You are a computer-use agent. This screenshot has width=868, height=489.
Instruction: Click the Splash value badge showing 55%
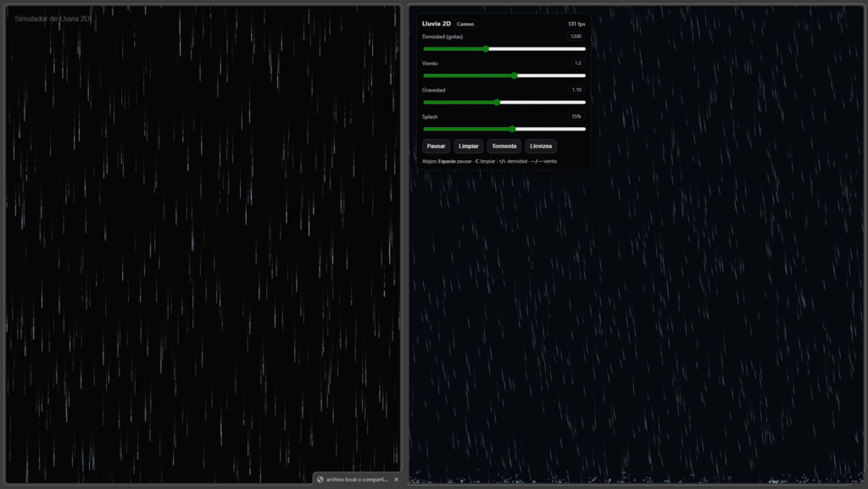pyautogui.click(x=576, y=116)
